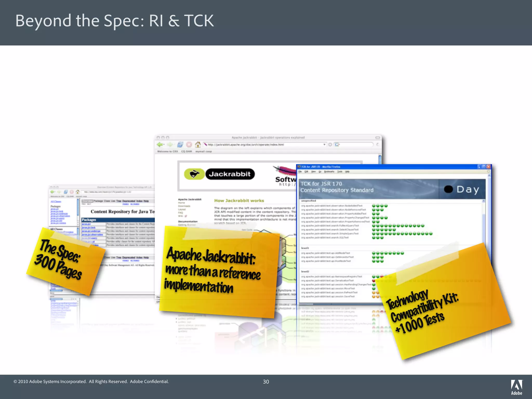Click Back arrow in Content Repository window
Screen dimensions: 532x399
click(x=52, y=192)
